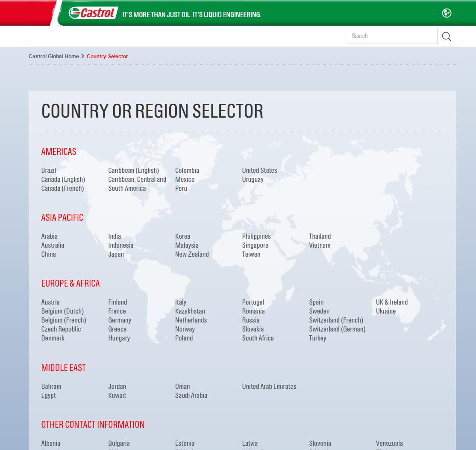Choose Uruguay

pyautogui.click(x=253, y=180)
